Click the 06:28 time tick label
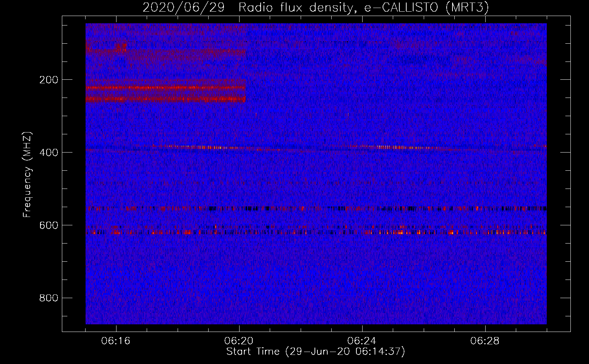Viewport: 589px width, 364px height. (x=485, y=341)
